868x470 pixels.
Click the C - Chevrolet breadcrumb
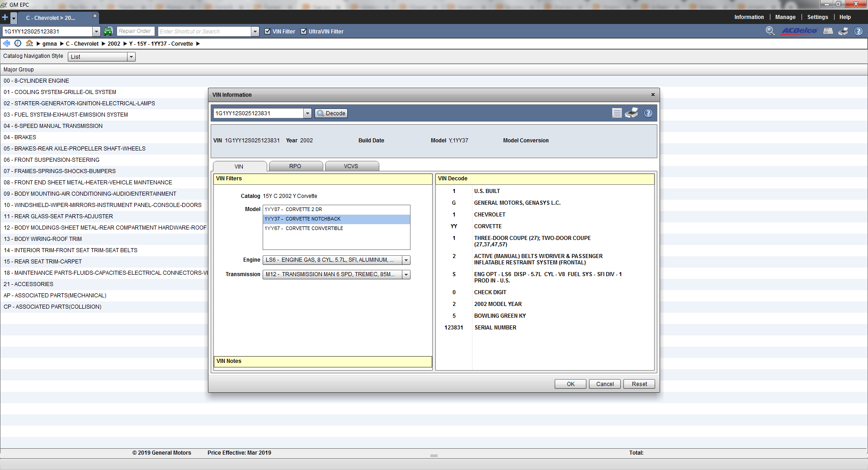[x=82, y=44]
